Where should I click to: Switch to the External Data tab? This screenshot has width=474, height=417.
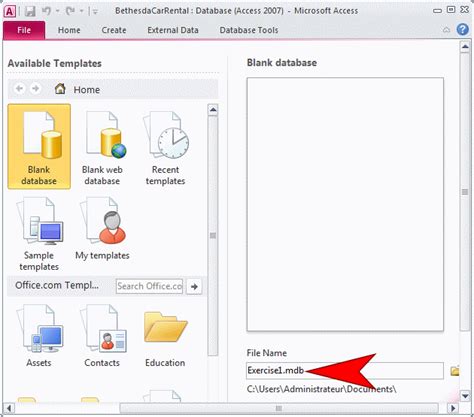pos(173,30)
